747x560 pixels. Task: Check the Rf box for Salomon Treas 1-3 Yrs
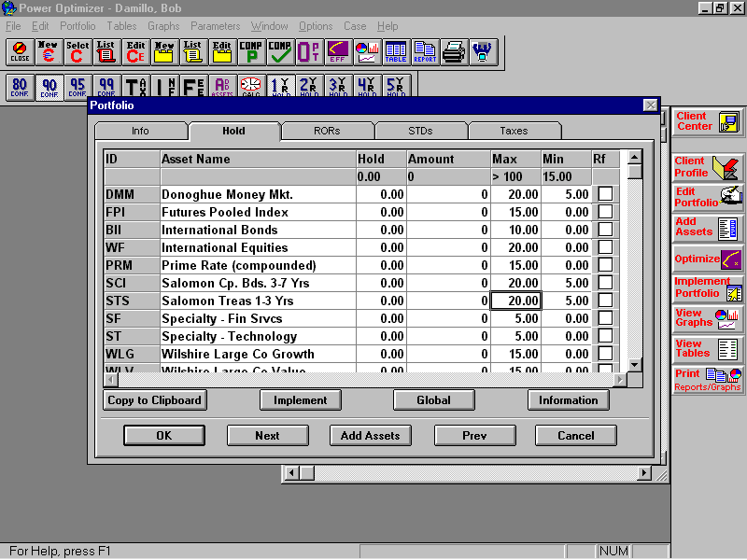(x=606, y=301)
